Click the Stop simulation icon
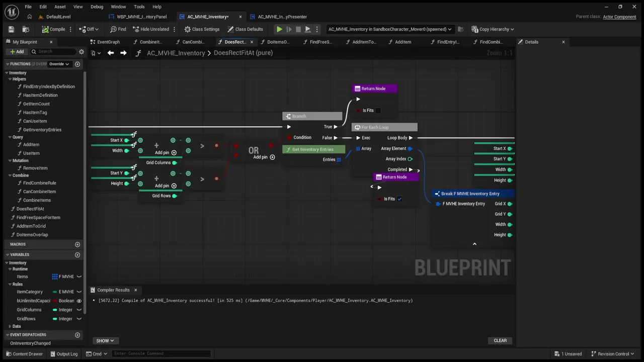The height and width of the screenshot is (362, 644). (298, 29)
